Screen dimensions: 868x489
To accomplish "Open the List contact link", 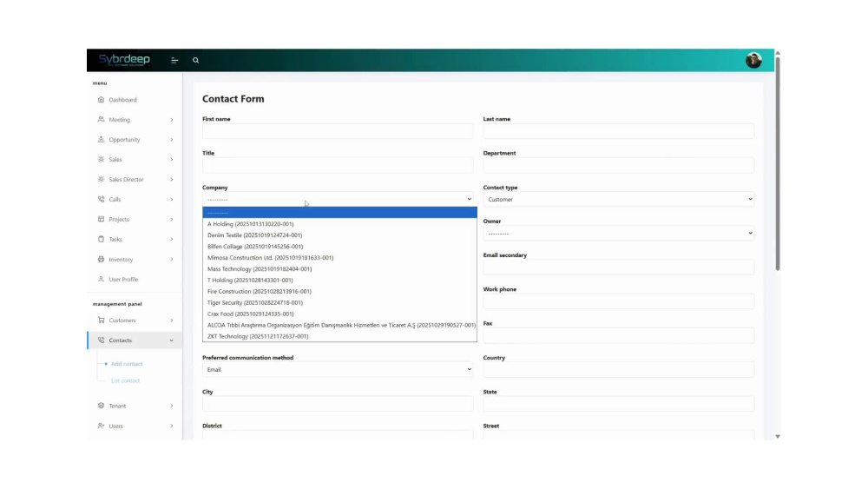I will coord(125,381).
